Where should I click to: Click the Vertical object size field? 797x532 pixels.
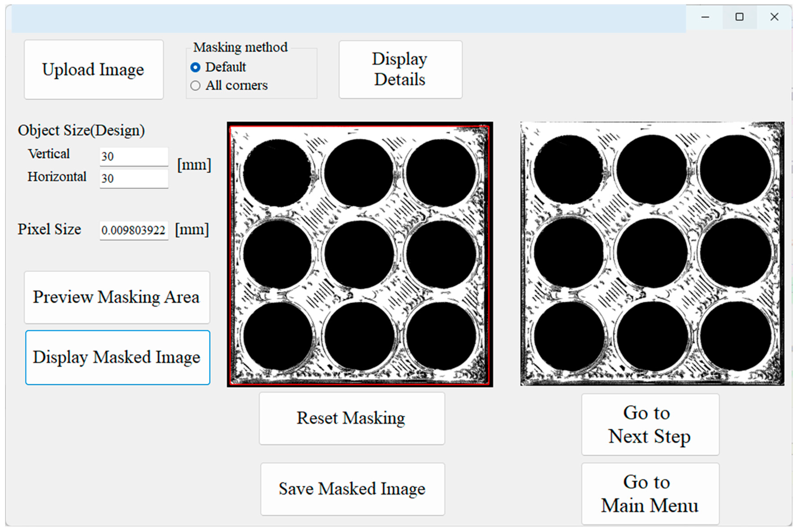click(134, 156)
